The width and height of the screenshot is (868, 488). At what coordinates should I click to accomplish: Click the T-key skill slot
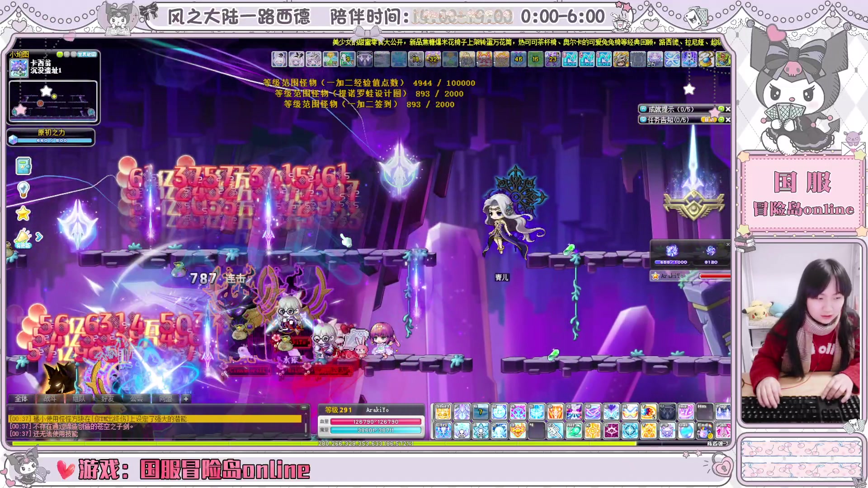tap(648, 412)
